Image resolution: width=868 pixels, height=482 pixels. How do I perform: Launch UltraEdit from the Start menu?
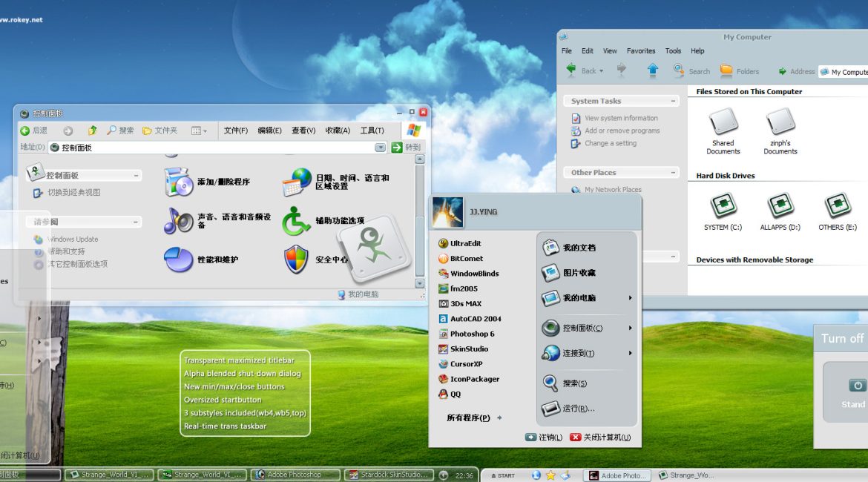point(459,243)
